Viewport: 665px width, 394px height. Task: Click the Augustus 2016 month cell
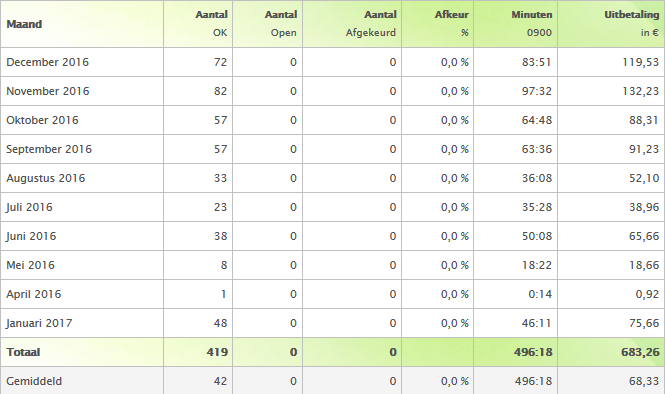click(45, 178)
